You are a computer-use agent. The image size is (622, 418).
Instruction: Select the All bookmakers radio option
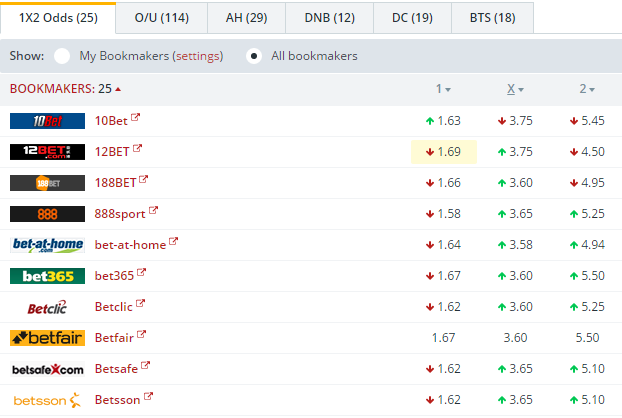(x=254, y=56)
